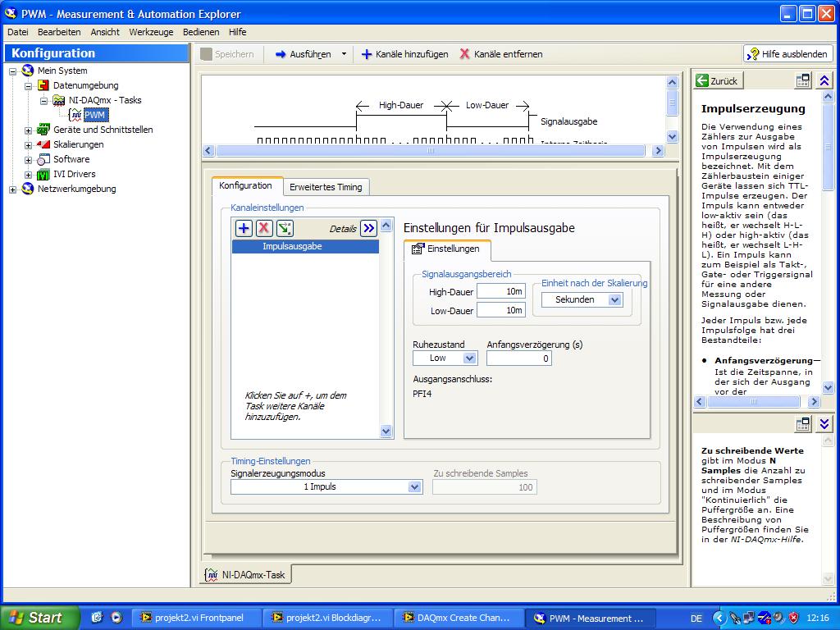Expand lower help pane double chevron

pyautogui.click(x=824, y=424)
